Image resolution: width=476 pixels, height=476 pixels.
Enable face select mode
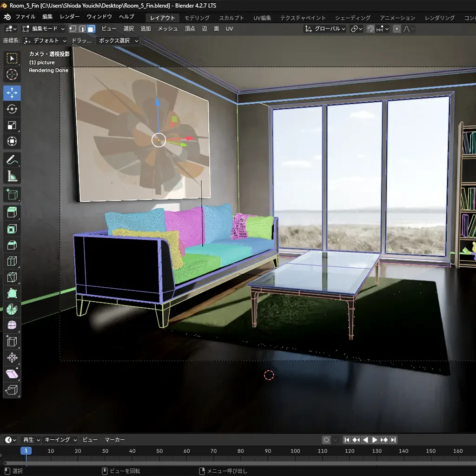(x=91, y=29)
